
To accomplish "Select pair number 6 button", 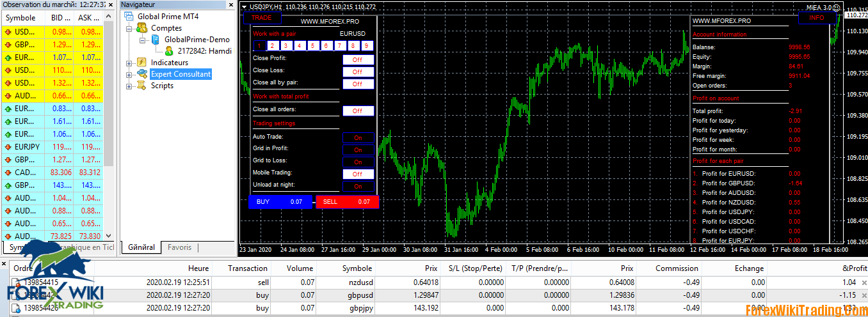I will (326, 45).
